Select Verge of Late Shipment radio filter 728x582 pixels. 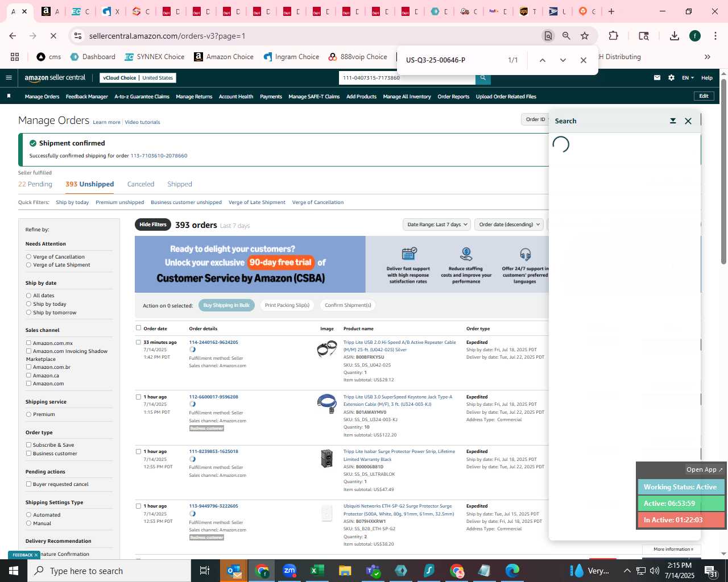point(28,265)
